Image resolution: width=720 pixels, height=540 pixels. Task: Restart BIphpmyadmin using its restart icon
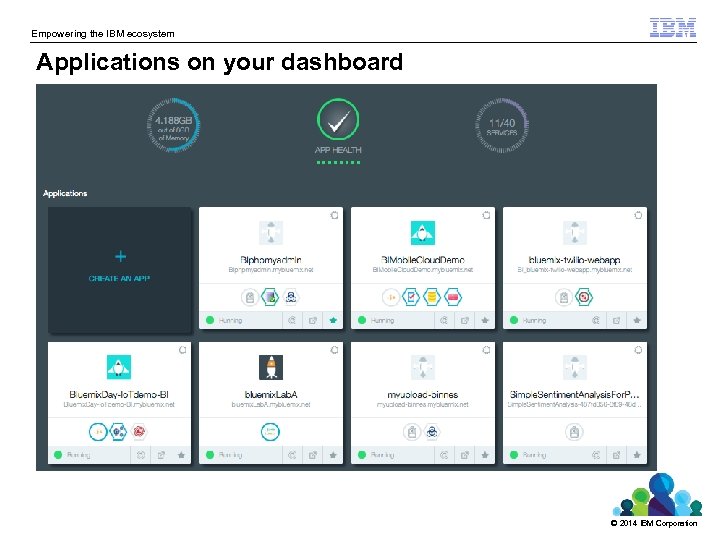point(292,320)
